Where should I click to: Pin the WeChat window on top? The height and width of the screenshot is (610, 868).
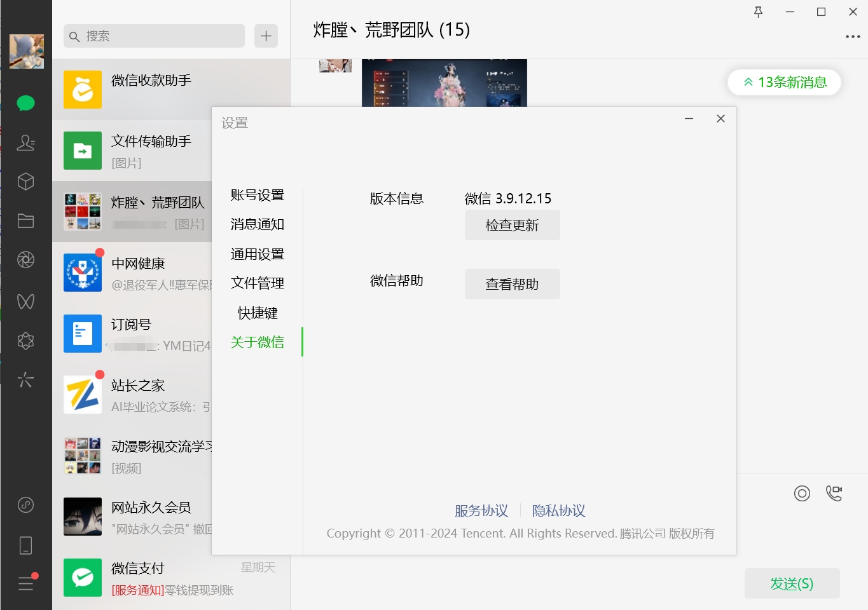click(758, 12)
